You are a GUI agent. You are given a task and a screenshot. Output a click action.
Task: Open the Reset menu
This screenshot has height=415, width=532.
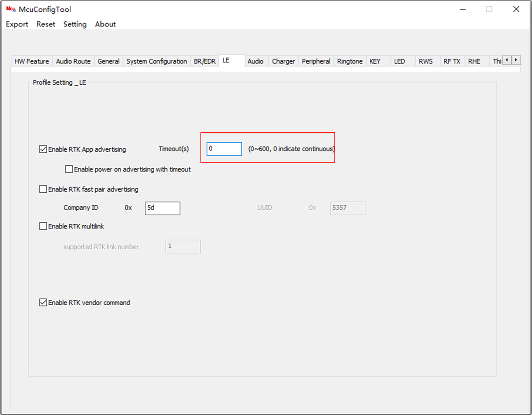pos(46,24)
